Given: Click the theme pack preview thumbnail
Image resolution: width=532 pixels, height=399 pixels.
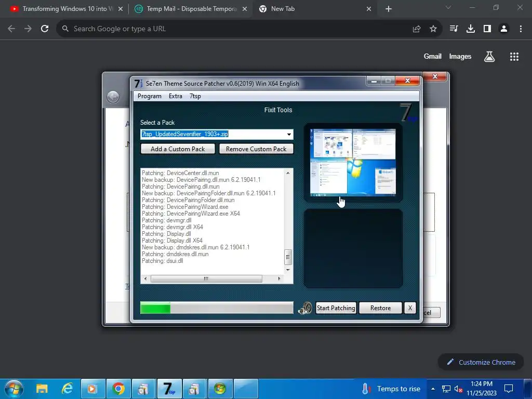Looking at the screenshot, I should tap(353, 163).
